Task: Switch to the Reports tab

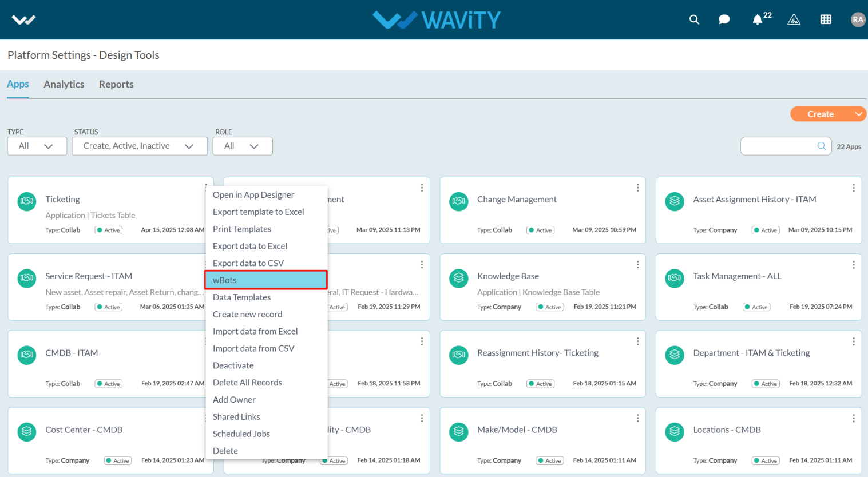Action: coord(116,84)
